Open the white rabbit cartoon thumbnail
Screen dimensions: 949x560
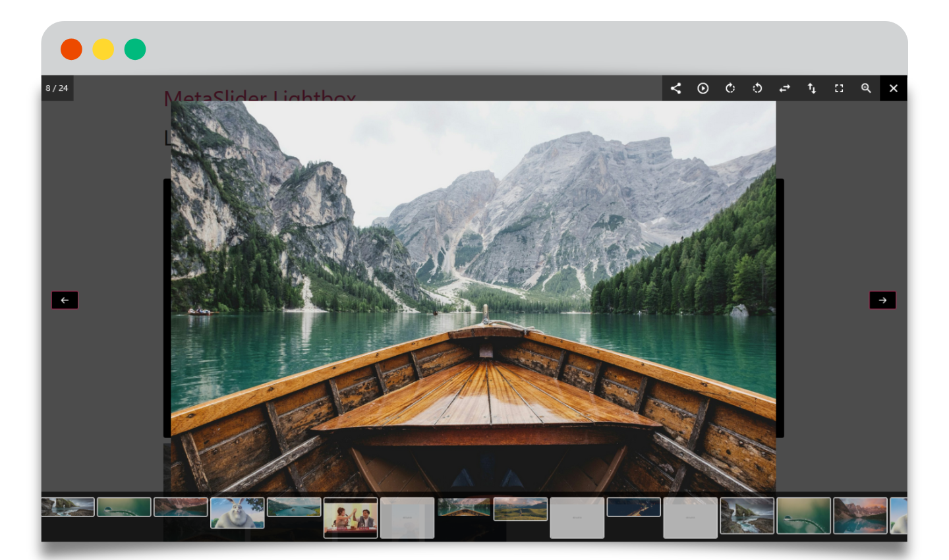click(237, 513)
